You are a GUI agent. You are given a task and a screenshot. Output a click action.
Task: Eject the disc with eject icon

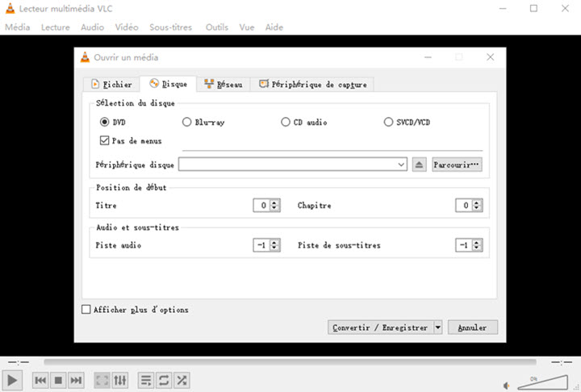pos(419,165)
